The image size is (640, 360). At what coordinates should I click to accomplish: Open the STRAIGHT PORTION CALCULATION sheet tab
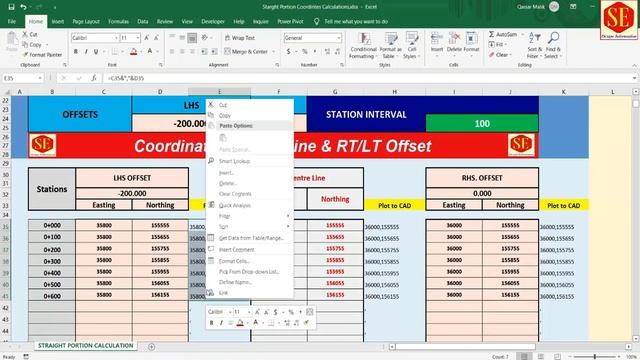(86, 346)
